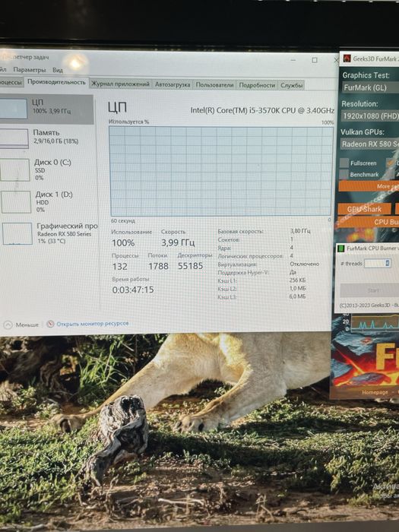Click the Меньше chevron circle icon

(x=8, y=325)
